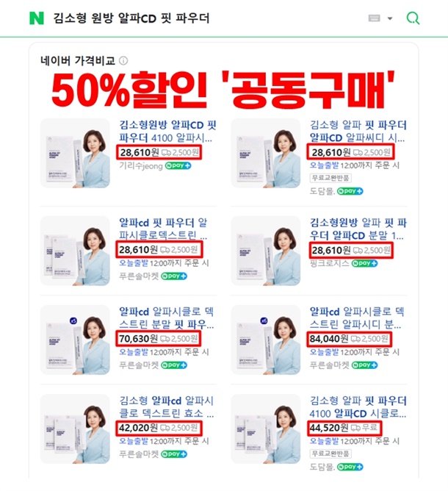Click the Naver green N logo
This screenshot has width=448, height=491.
click(x=37, y=18)
